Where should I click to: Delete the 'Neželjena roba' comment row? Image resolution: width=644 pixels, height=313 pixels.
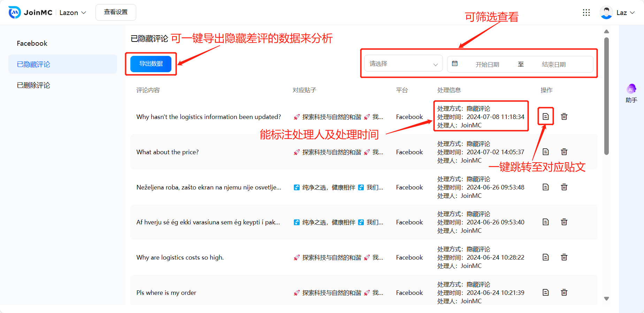tap(564, 187)
